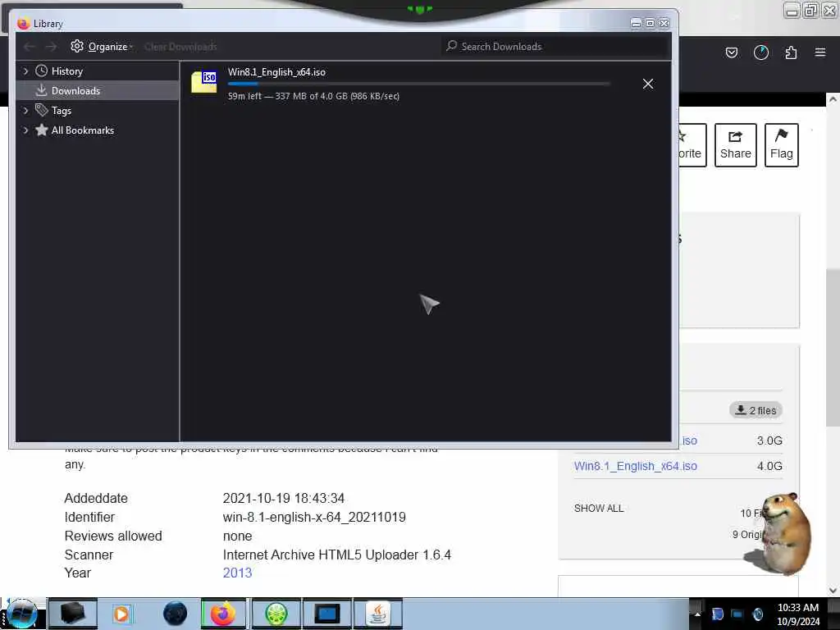The width and height of the screenshot is (840, 630).
Task: Click the Favorite button on the archive page
Action: point(692,145)
